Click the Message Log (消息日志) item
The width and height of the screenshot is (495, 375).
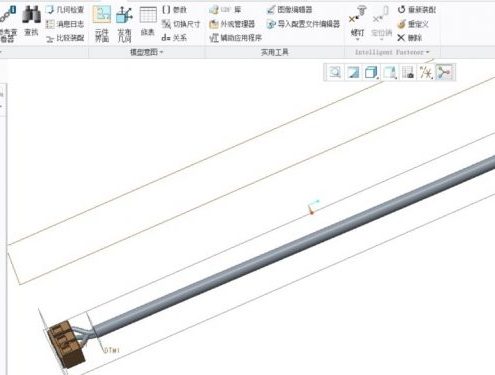(65, 24)
